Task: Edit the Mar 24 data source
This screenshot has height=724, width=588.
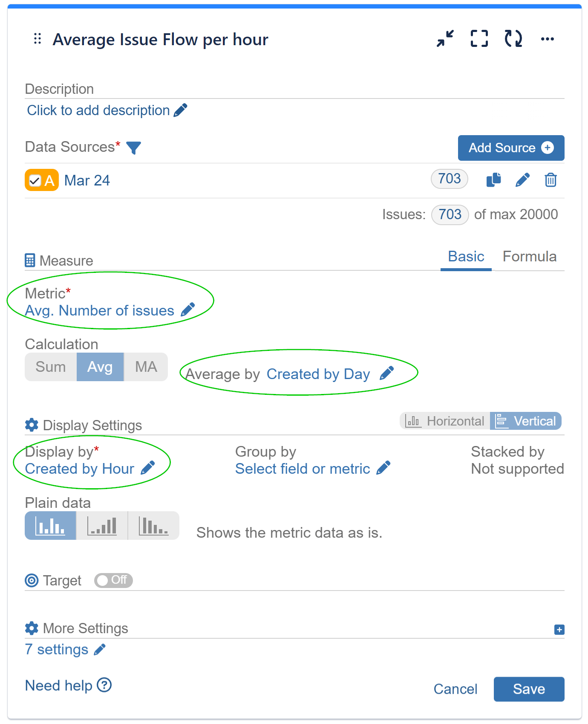Action: coord(522,180)
